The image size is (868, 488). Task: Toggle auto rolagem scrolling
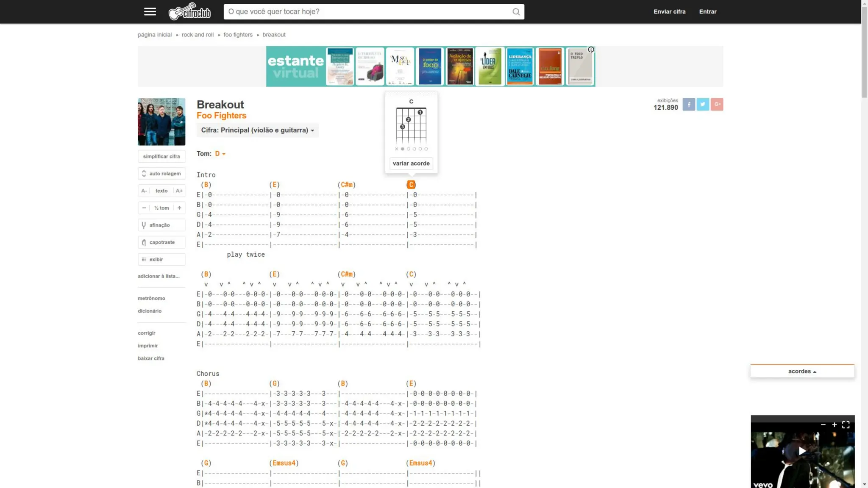[x=161, y=174]
